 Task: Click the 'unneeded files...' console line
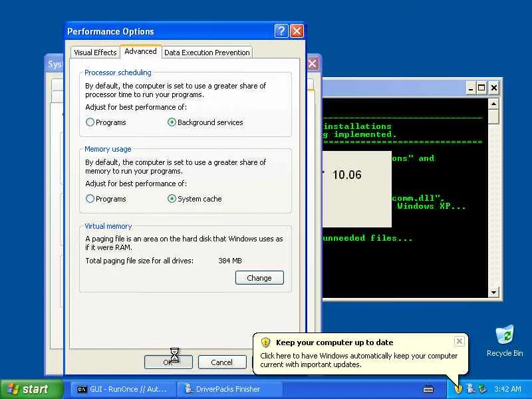pos(367,238)
